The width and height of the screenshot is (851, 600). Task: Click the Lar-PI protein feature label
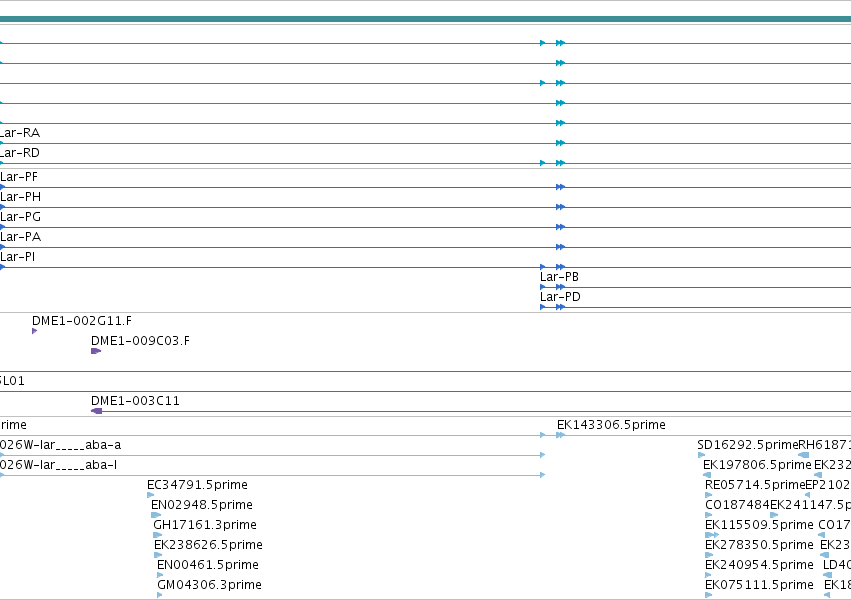(17, 257)
